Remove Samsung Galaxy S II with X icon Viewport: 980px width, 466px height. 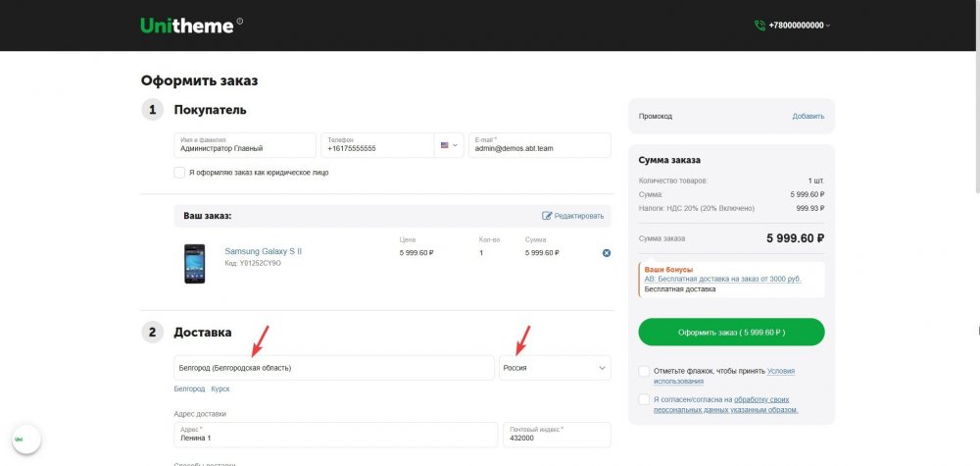pos(606,253)
